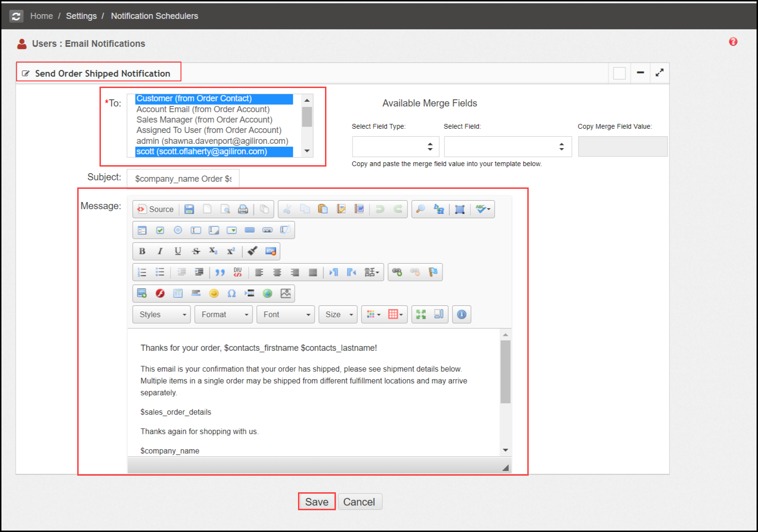
Task: Collapse the panel with minus button
Action: coord(641,72)
